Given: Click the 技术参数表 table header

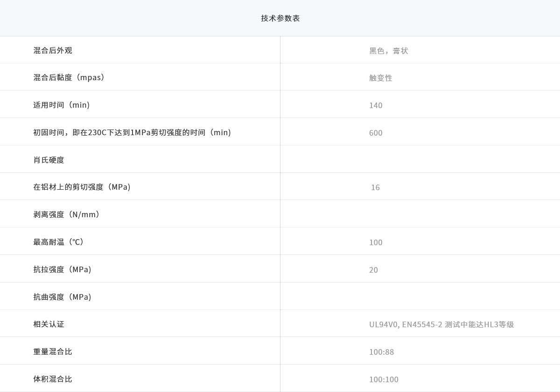Looking at the screenshot, I should (x=280, y=18).
